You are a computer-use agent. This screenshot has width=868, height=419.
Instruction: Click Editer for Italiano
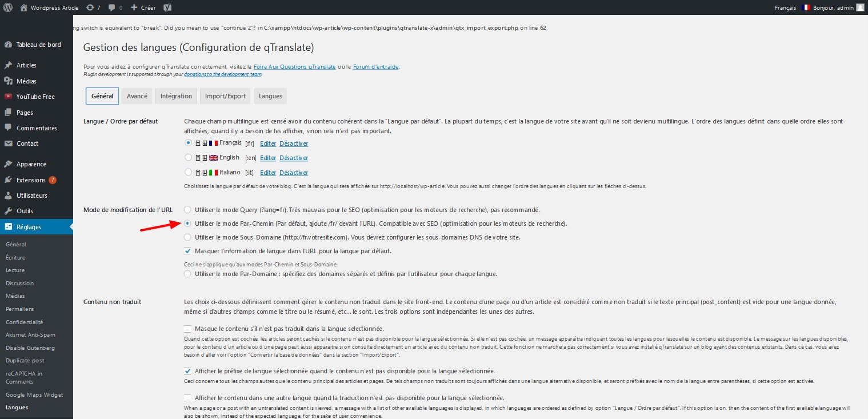[x=268, y=173]
